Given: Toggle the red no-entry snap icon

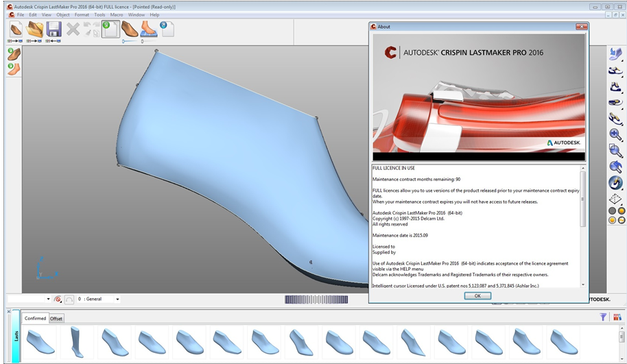Looking at the screenshot, I should pyautogui.click(x=58, y=299).
